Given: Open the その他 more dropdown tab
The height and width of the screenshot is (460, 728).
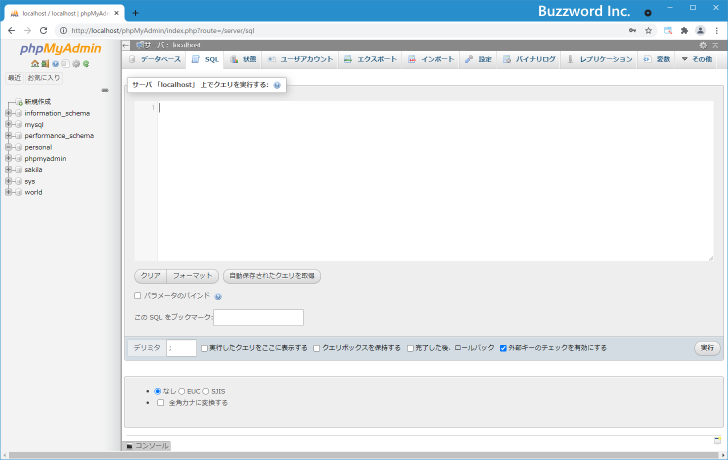Looking at the screenshot, I should click(696, 59).
